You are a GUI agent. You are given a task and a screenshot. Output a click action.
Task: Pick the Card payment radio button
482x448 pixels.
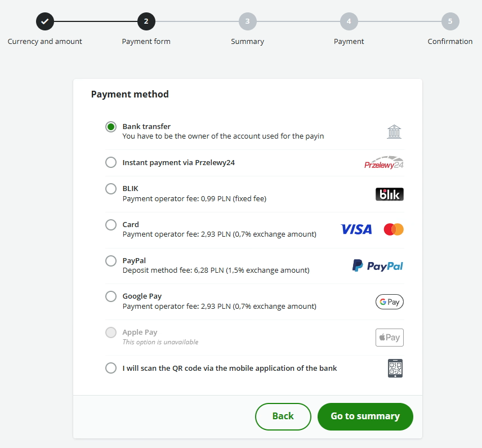111,225
